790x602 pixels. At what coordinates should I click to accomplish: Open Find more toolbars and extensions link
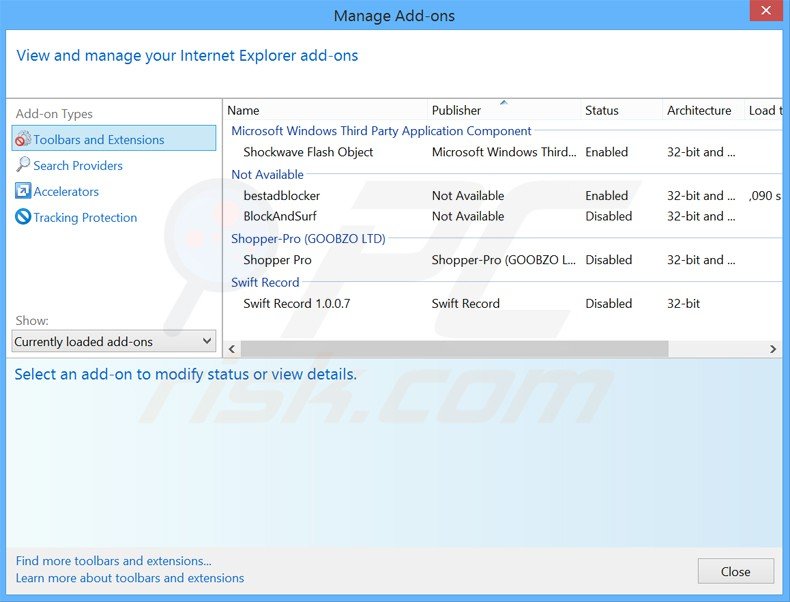(x=114, y=561)
